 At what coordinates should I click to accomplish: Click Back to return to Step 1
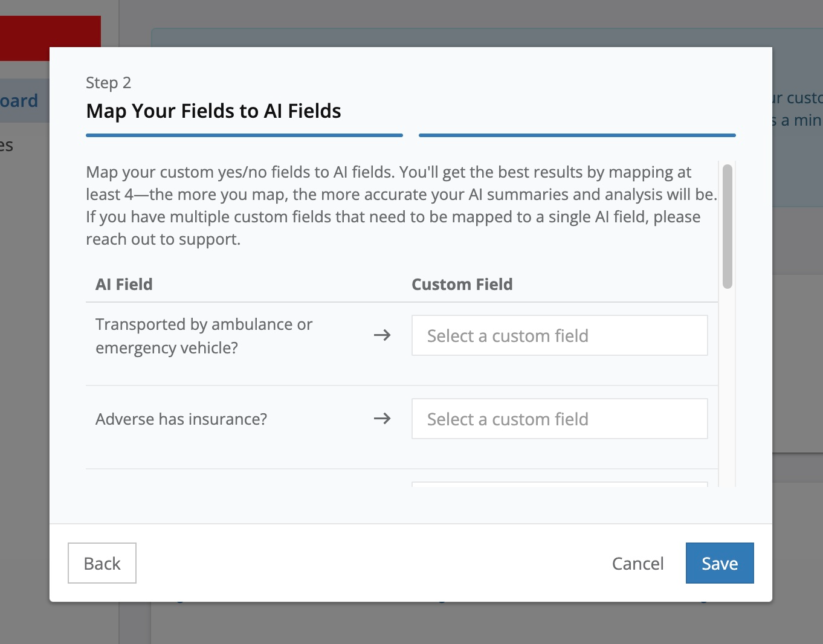point(102,562)
